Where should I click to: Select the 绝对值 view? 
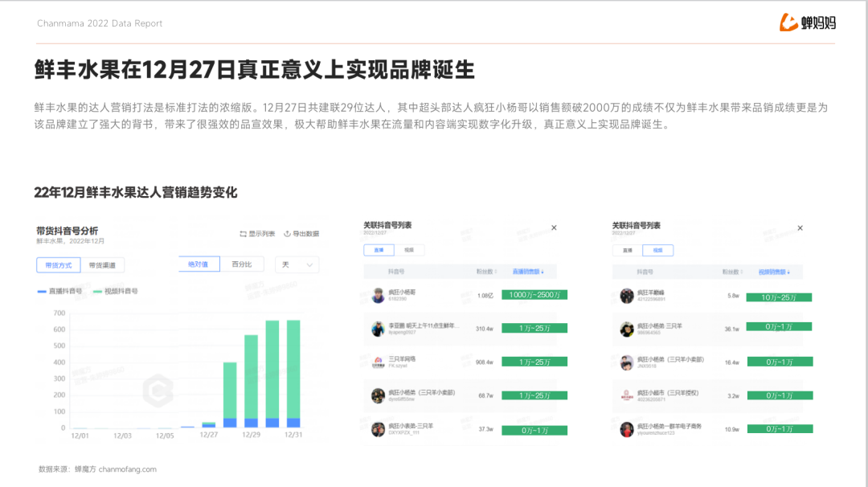pos(199,264)
